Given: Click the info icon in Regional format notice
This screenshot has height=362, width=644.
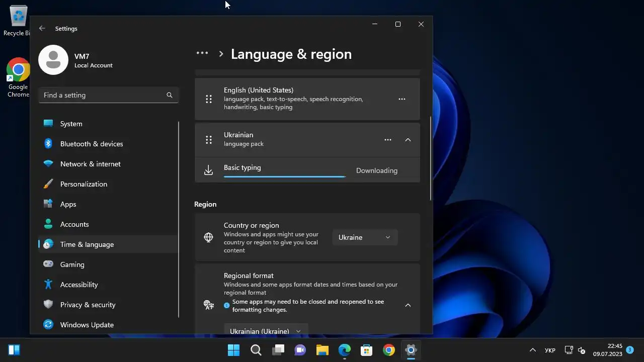Looking at the screenshot, I should click(227, 305).
